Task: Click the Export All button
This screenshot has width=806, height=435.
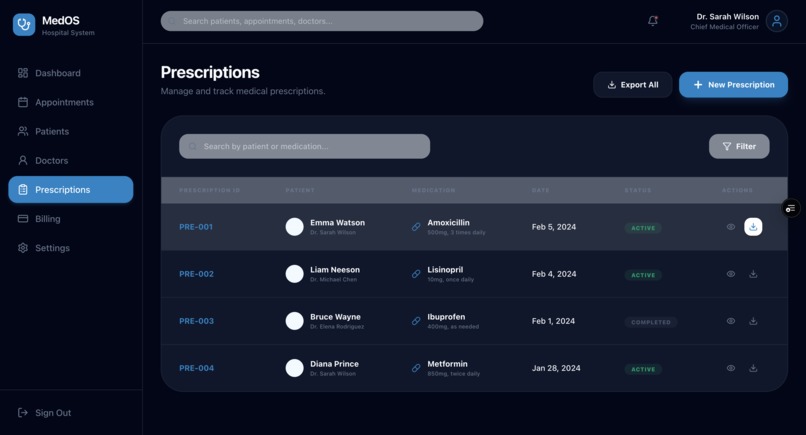Action: point(633,85)
